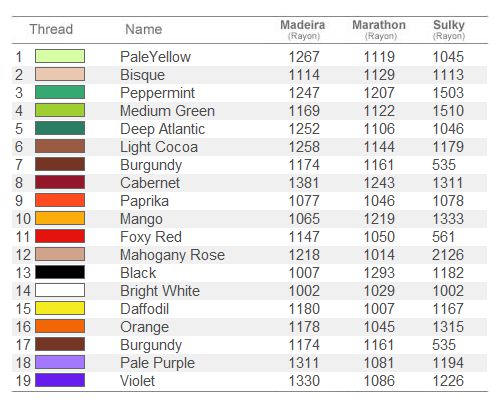
Task: Click the PaleYellow thread color swatch
Action: tap(60, 56)
